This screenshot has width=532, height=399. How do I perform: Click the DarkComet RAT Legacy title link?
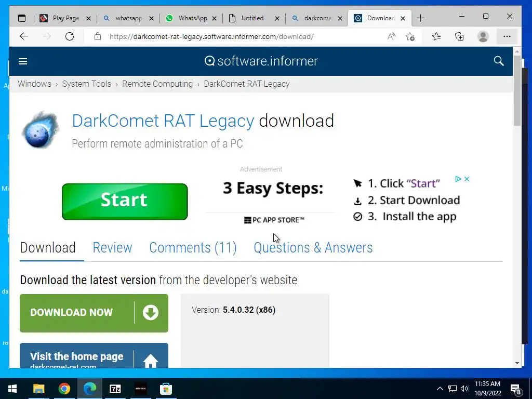[x=163, y=121]
